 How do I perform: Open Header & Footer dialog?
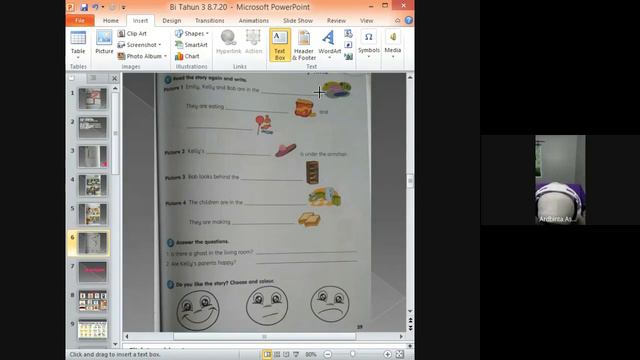(304, 45)
